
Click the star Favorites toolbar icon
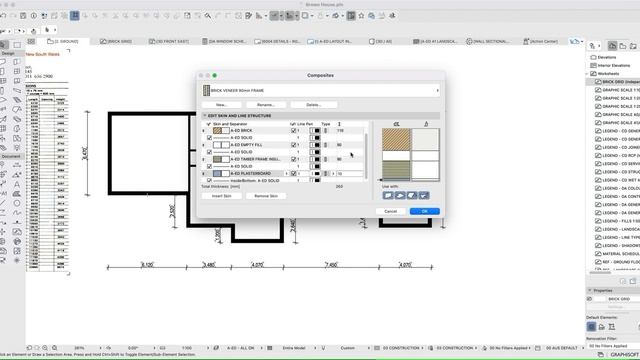(x=361, y=16)
